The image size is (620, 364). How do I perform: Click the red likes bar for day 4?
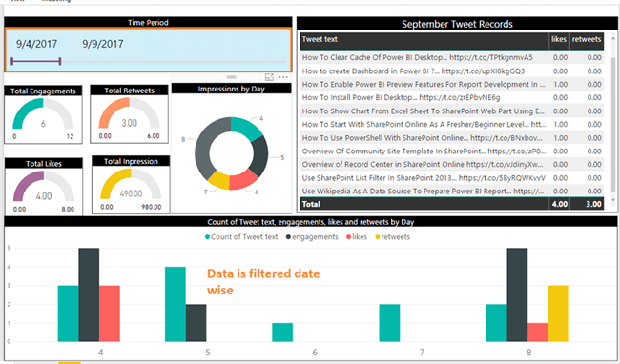coord(110,313)
